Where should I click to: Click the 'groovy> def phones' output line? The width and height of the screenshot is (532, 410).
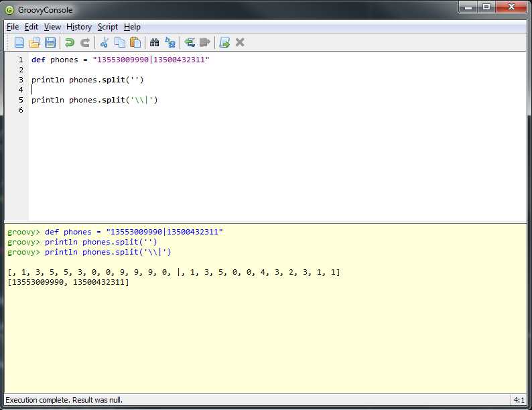point(115,232)
